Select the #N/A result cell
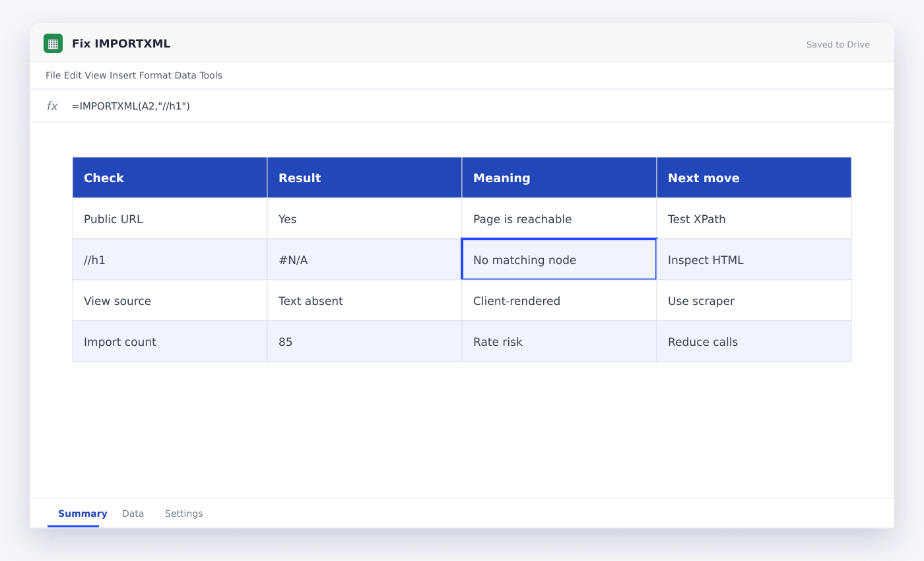924x561 pixels. [x=364, y=259]
